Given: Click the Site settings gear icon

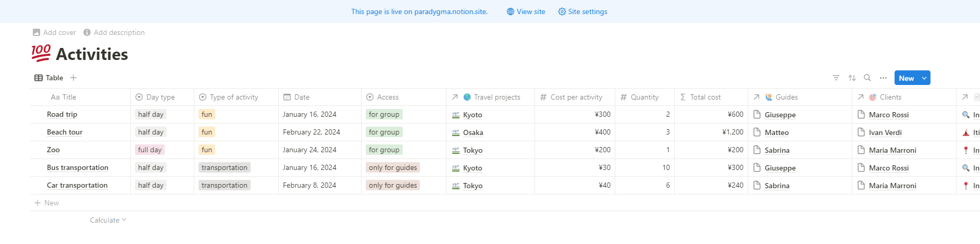Looking at the screenshot, I should 562,11.
